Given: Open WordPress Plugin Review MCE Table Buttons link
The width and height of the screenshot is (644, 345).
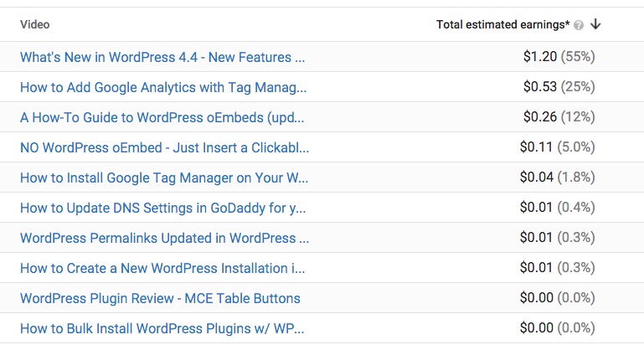Looking at the screenshot, I should point(160,298).
